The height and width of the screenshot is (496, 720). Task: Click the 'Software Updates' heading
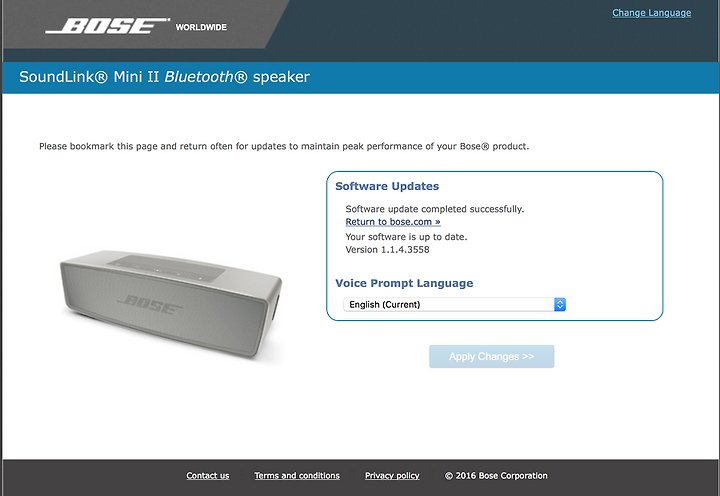click(x=387, y=186)
